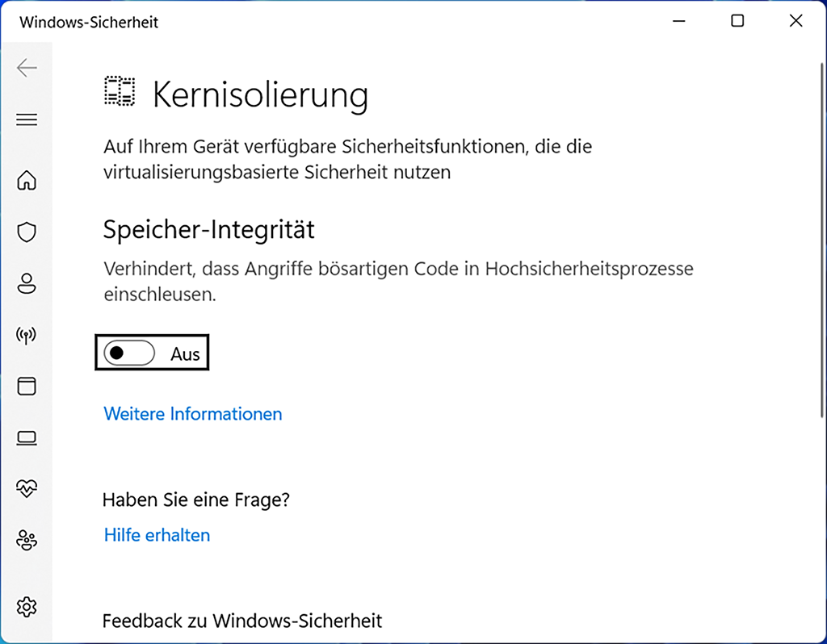The width and height of the screenshot is (827, 644).
Task: Open the hamburger navigation menu
Action: click(x=27, y=120)
